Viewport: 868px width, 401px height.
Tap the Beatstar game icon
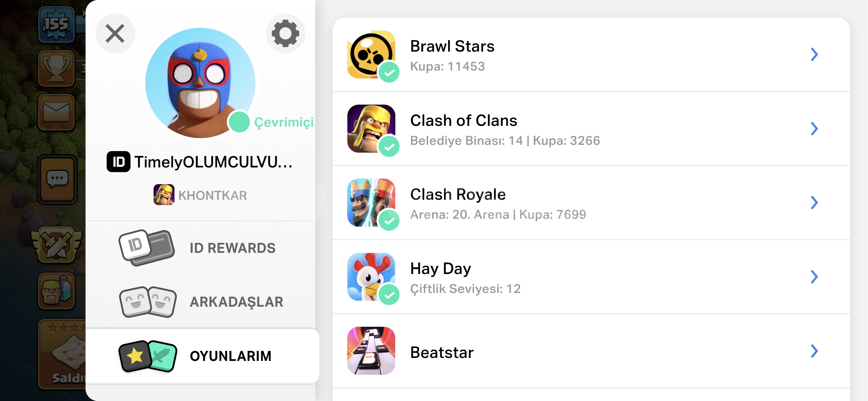pyautogui.click(x=371, y=351)
